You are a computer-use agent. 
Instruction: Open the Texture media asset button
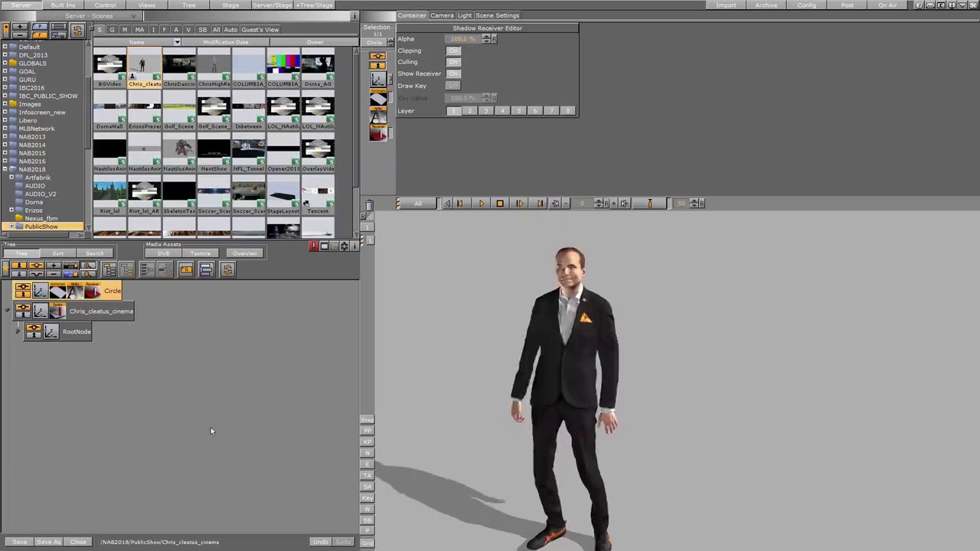[x=201, y=253]
